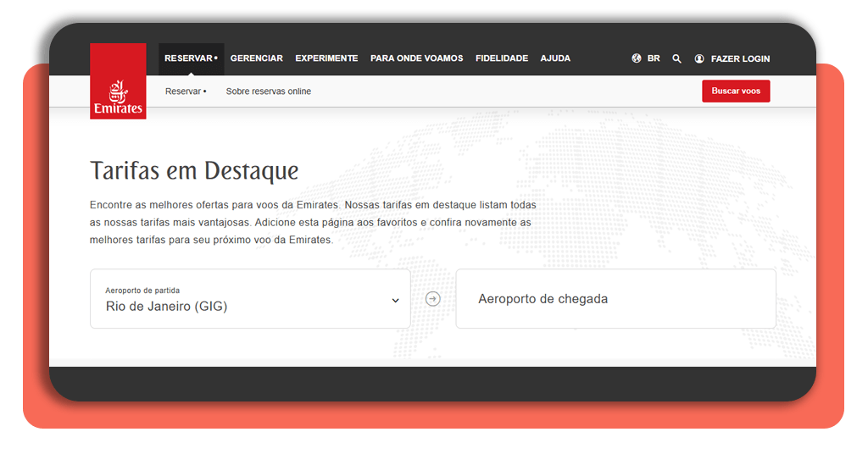Open the AJUDA menu

click(555, 58)
